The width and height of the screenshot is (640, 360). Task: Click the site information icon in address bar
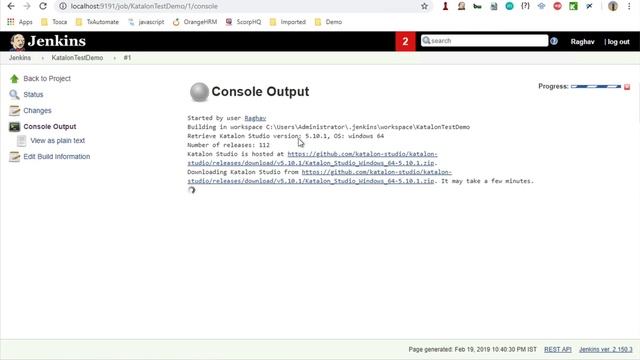(62, 6)
